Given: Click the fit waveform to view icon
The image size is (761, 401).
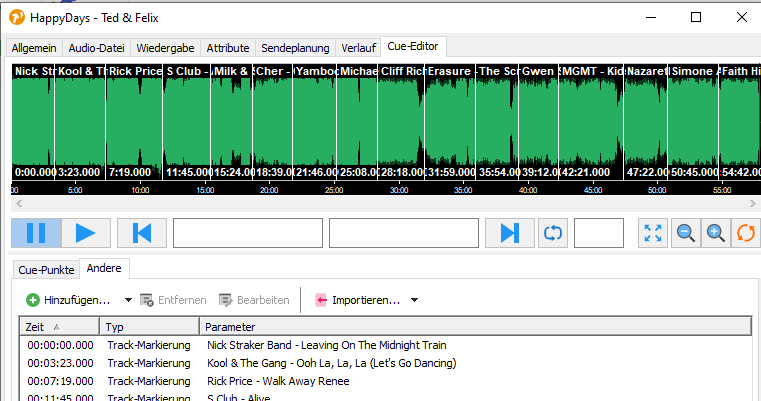Looking at the screenshot, I should (x=653, y=233).
